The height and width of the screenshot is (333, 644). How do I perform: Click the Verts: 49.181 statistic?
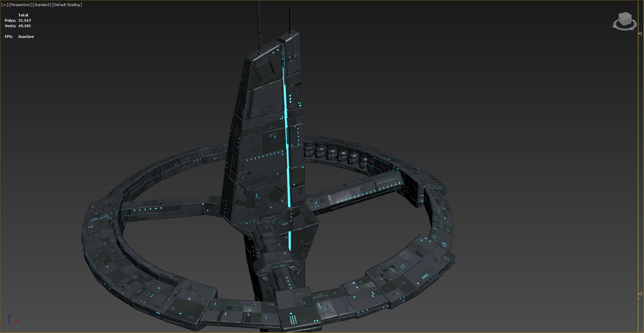[x=18, y=26]
